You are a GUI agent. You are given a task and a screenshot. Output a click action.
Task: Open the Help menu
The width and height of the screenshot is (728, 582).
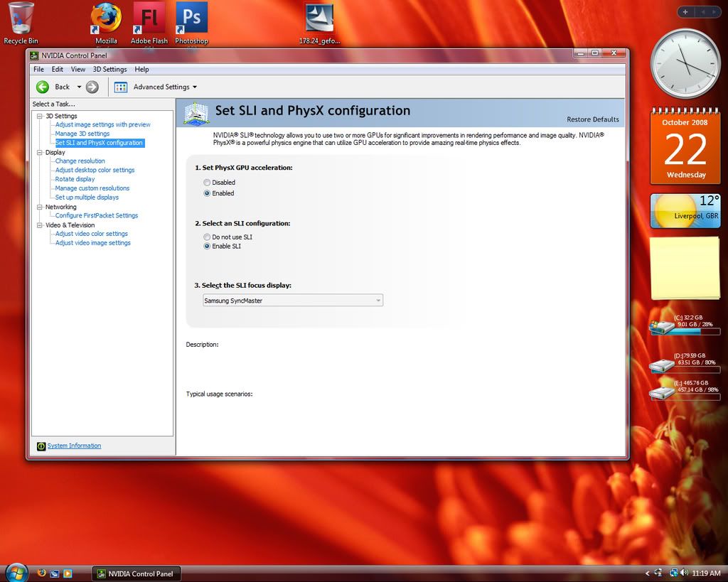141,70
